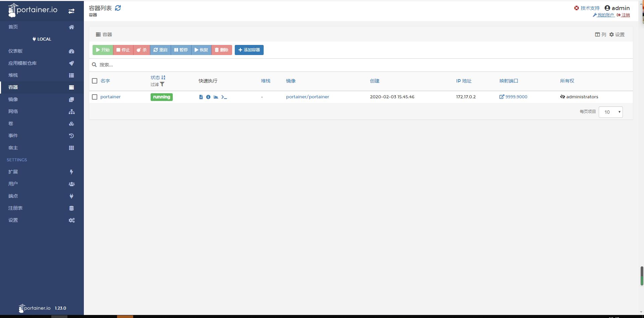The width and height of the screenshot is (644, 318).
Task: Select the portainer container row checkbox
Action: (95, 97)
